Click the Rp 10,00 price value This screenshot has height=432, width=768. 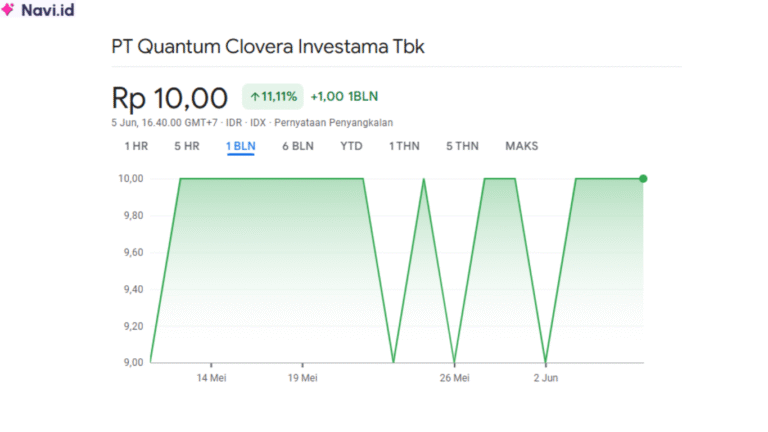coord(169,98)
